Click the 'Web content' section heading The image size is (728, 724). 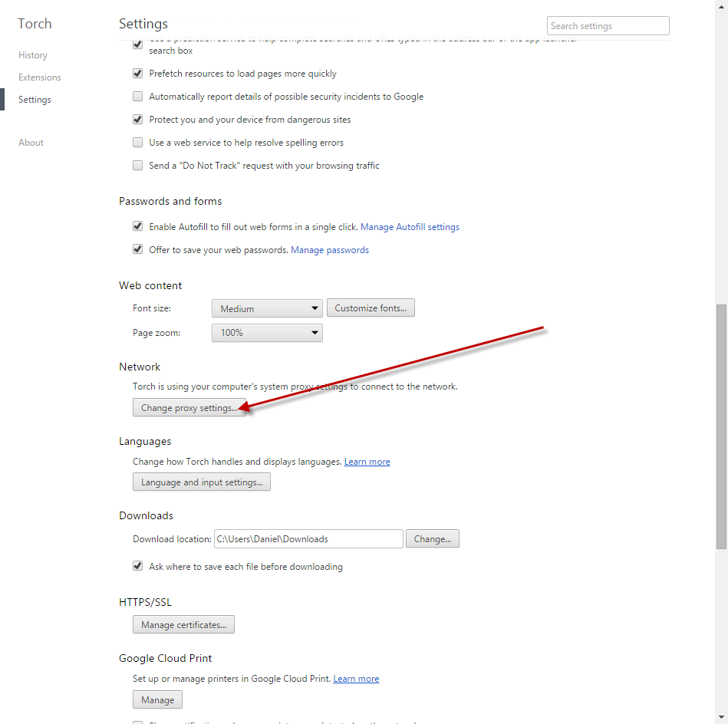150,285
